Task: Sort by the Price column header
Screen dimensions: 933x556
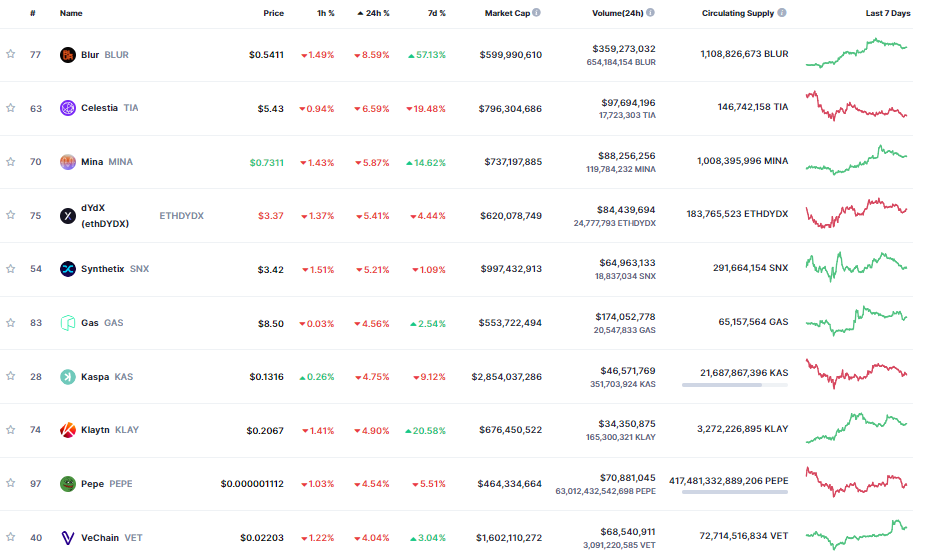Action: pos(274,13)
